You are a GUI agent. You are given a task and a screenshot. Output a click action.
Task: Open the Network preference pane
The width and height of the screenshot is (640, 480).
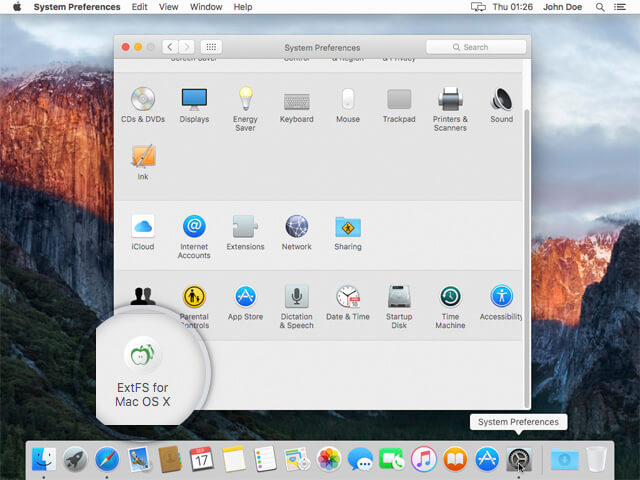pos(296,227)
